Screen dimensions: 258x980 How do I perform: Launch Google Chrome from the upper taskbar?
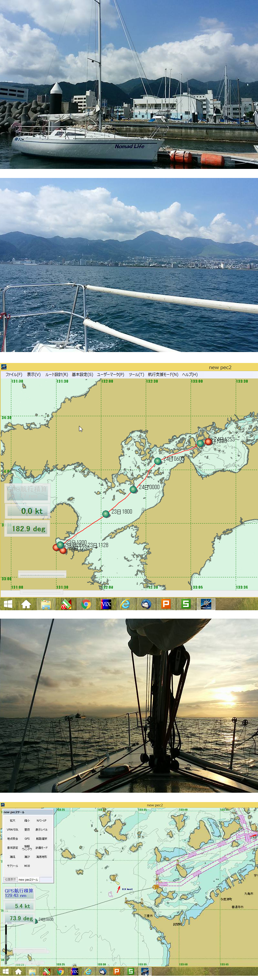(x=86, y=604)
